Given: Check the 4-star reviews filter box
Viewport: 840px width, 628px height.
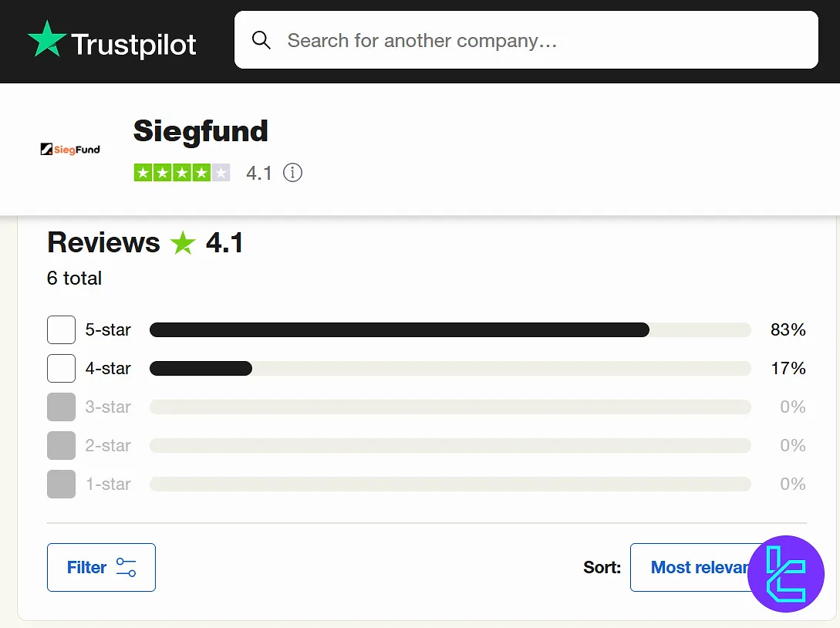Looking at the screenshot, I should point(61,368).
